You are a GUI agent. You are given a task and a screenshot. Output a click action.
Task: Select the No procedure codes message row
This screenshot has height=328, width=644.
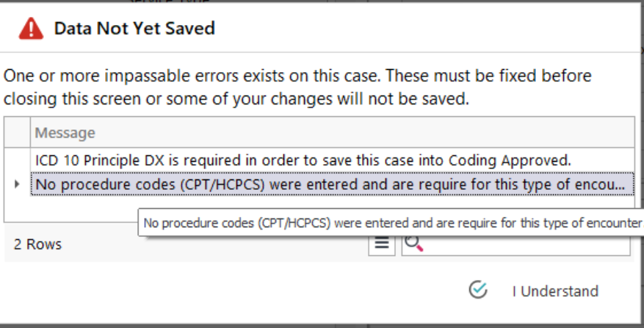coord(332,184)
